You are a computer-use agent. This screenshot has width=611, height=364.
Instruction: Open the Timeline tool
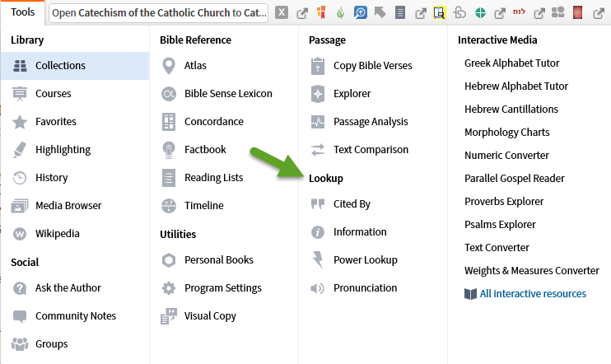click(203, 206)
